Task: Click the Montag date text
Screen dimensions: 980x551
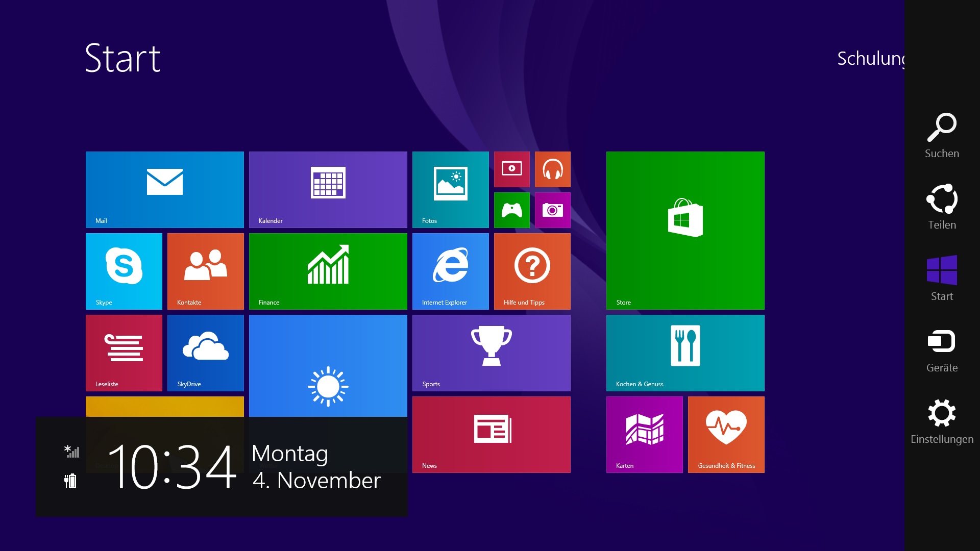Action: (290, 454)
